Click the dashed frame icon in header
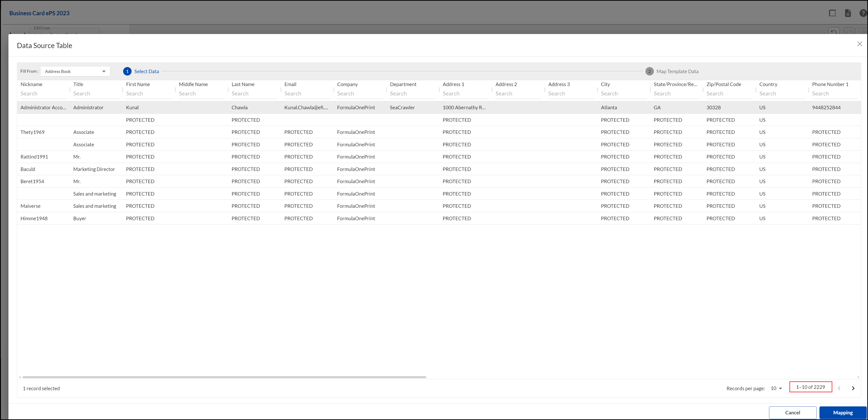The height and width of the screenshot is (420, 868). (832, 13)
